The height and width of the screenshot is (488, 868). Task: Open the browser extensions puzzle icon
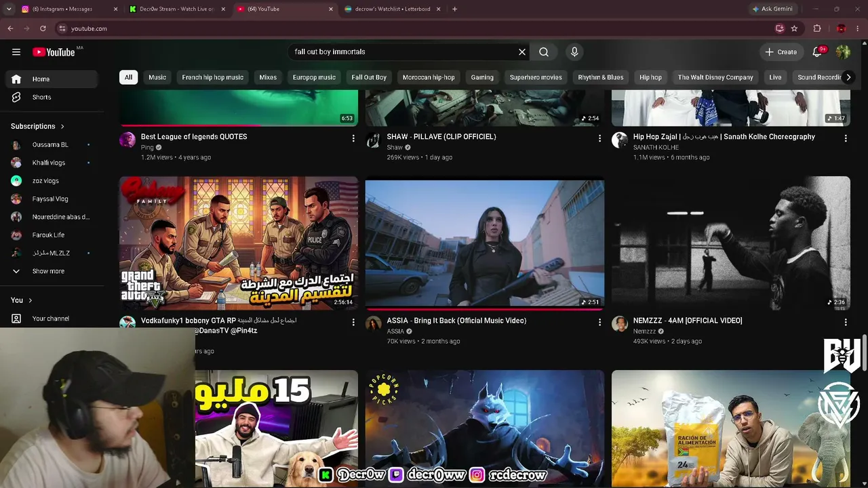[817, 28]
